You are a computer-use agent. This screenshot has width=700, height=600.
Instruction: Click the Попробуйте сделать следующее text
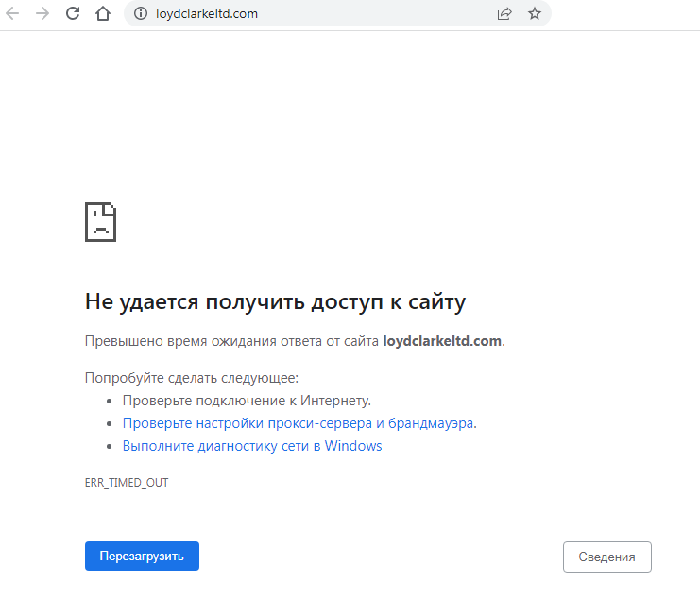[x=191, y=378]
